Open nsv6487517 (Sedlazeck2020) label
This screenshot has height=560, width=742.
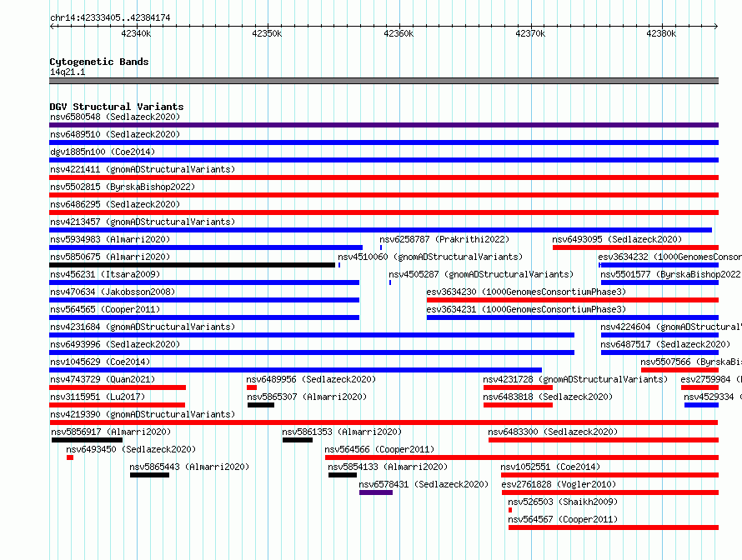coord(665,344)
